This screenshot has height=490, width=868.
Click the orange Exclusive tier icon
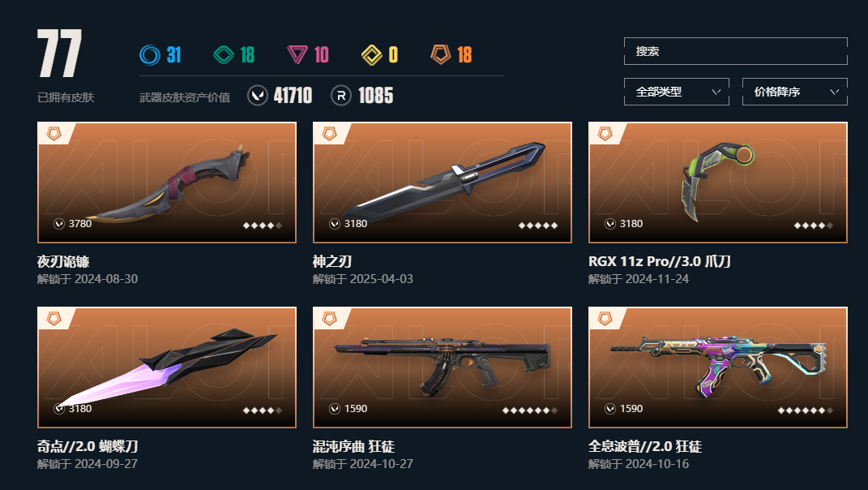pyautogui.click(x=441, y=55)
